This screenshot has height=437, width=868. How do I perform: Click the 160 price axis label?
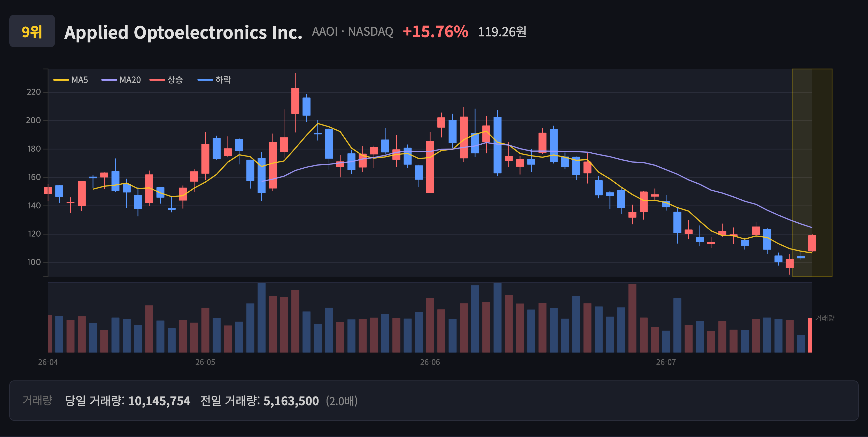point(34,177)
